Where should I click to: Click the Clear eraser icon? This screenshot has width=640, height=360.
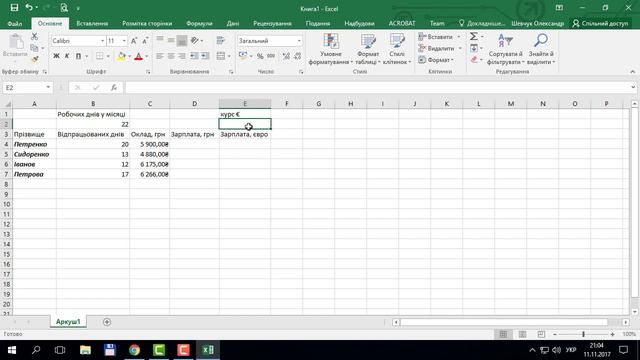click(x=473, y=60)
